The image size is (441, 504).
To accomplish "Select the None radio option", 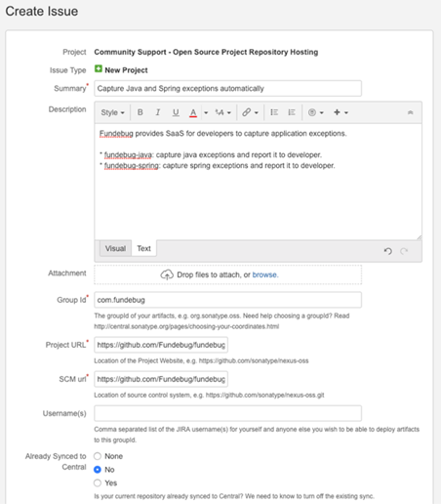I will pyautogui.click(x=98, y=456).
